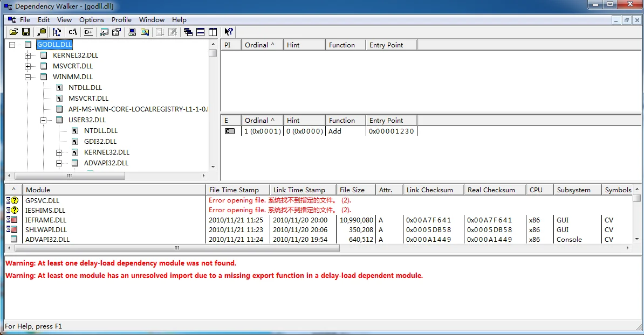Image resolution: width=644 pixels, height=335 pixels.
Task: Click the C export icon in Add row
Action: click(230, 131)
